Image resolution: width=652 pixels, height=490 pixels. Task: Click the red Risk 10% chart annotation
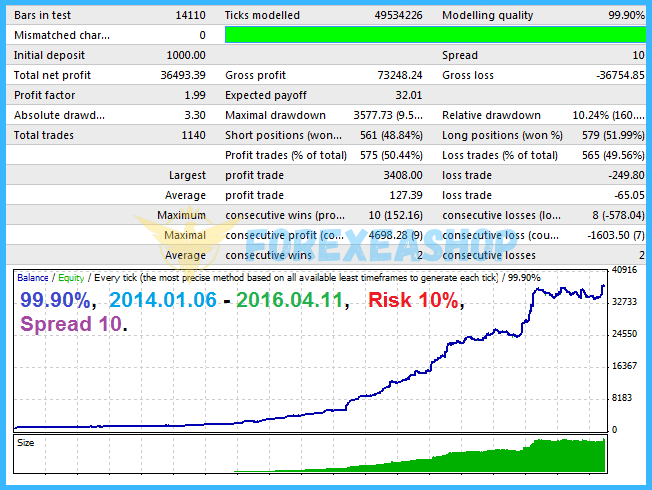(413, 300)
